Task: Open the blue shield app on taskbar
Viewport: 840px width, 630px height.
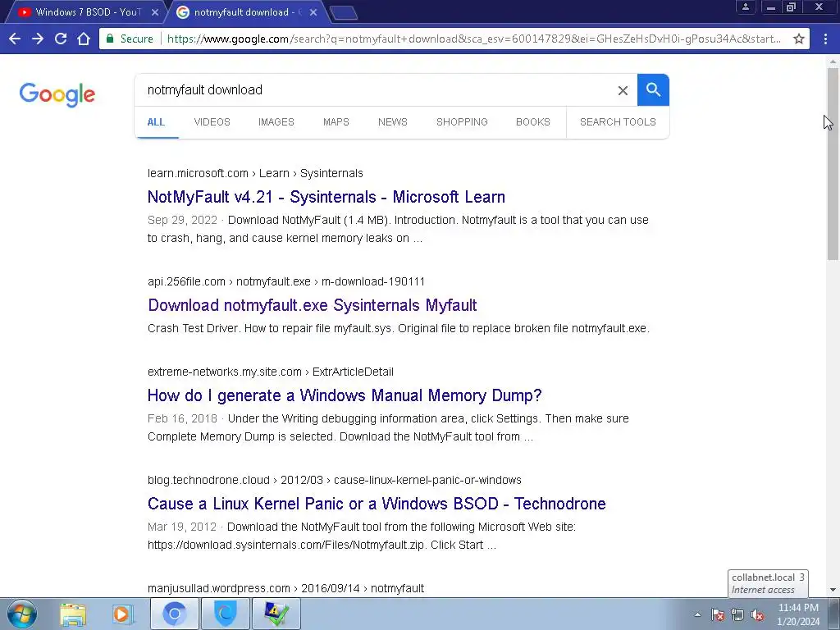Action: tap(225, 614)
